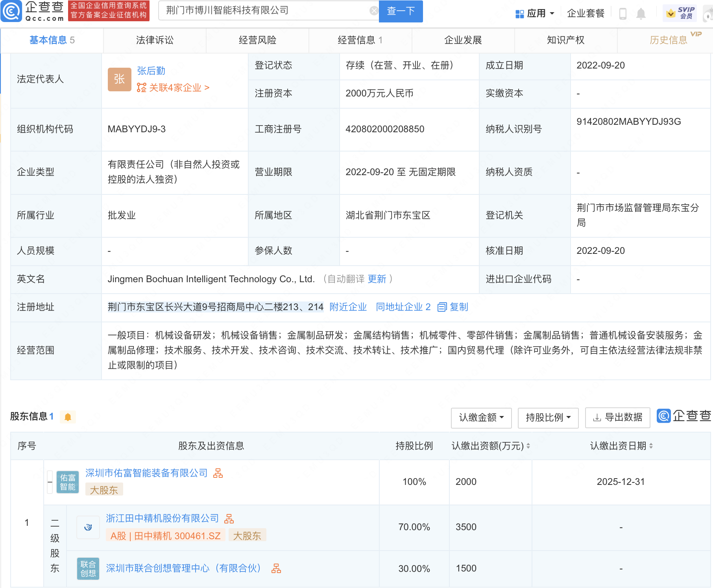Click the 导出数据 button
Image resolution: width=713 pixels, height=588 pixels.
[617, 418]
